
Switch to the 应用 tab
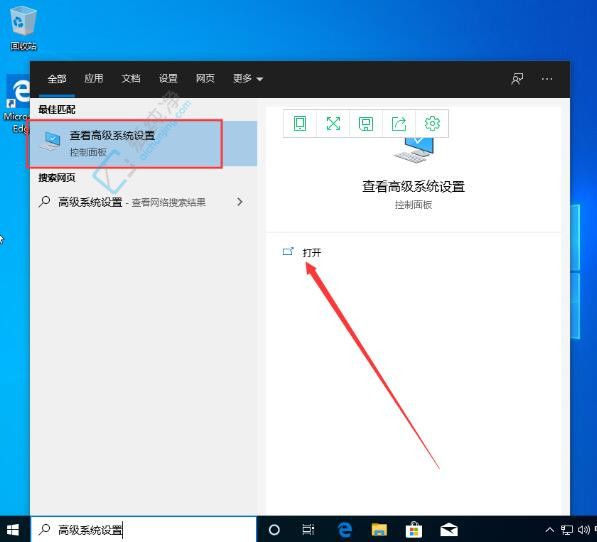(x=94, y=79)
